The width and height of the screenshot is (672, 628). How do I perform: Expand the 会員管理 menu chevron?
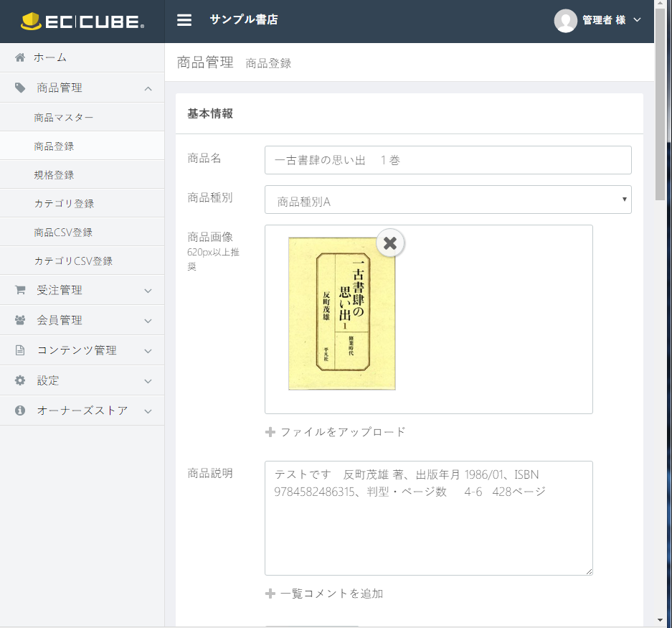tap(148, 321)
